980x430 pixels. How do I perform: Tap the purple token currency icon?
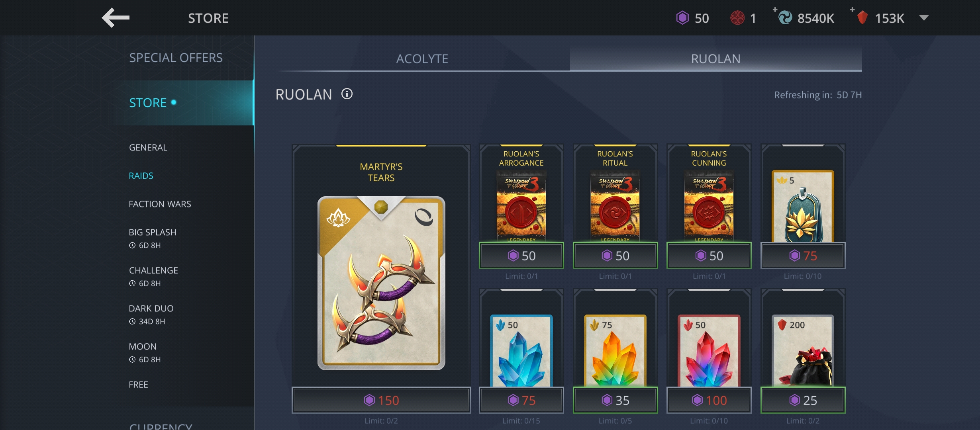coord(682,18)
